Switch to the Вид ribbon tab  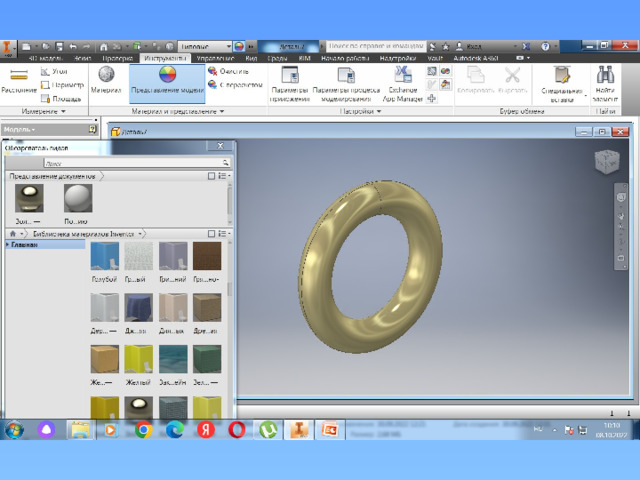coord(251,59)
